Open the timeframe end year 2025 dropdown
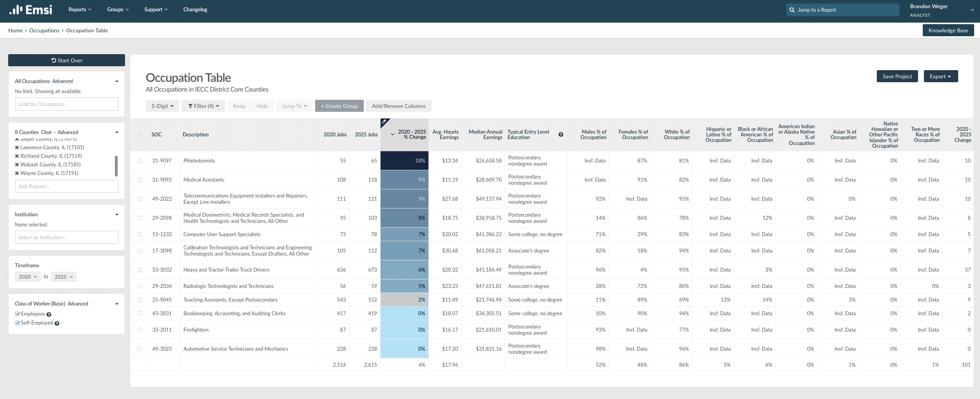Image resolution: width=980 pixels, height=399 pixels. click(x=63, y=277)
